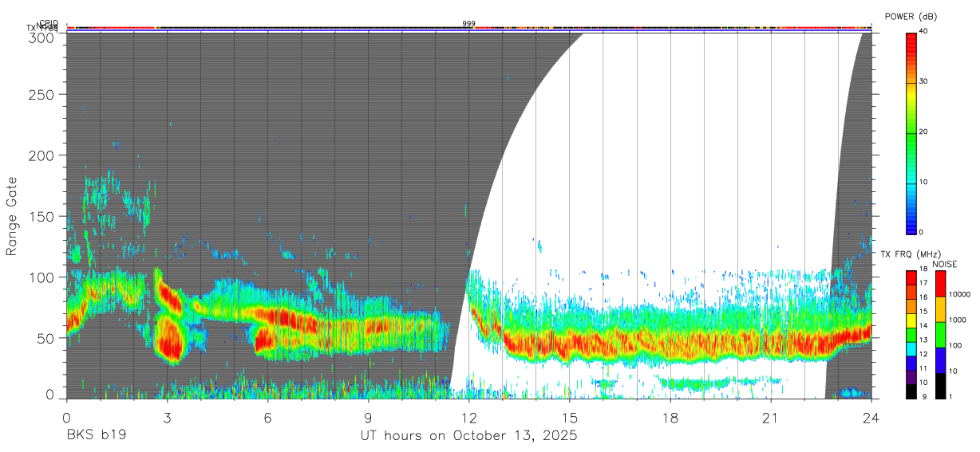This screenshot has height=452, width=980.
Task: Click the '10' label on POWER scale
Action: 924,183
